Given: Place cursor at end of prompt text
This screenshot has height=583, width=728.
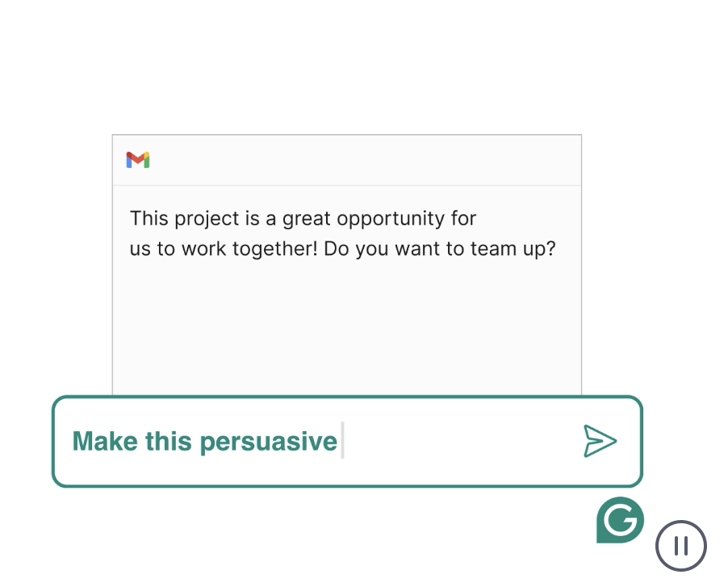Looking at the screenshot, I should point(340,442).
